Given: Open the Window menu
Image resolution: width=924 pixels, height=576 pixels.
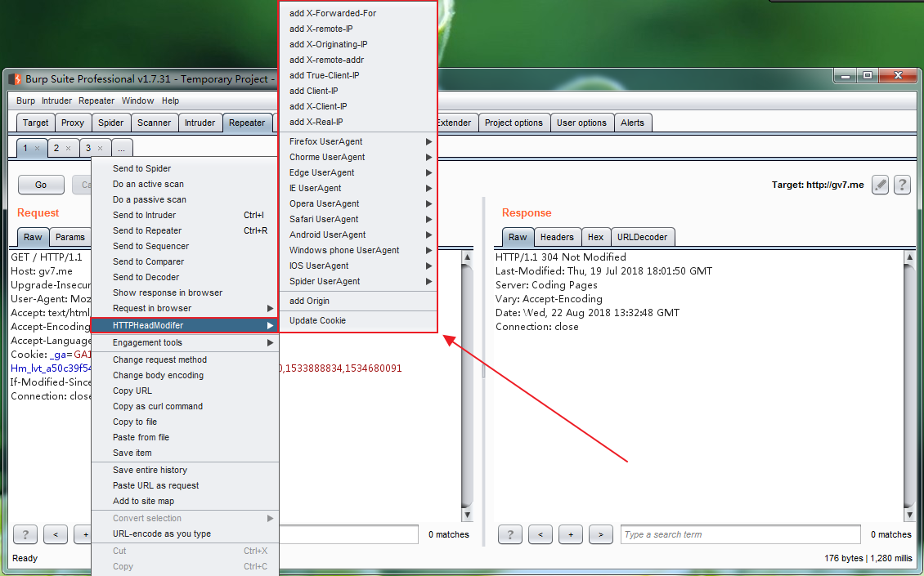Looking at the screenshot, I should [137, 100].
